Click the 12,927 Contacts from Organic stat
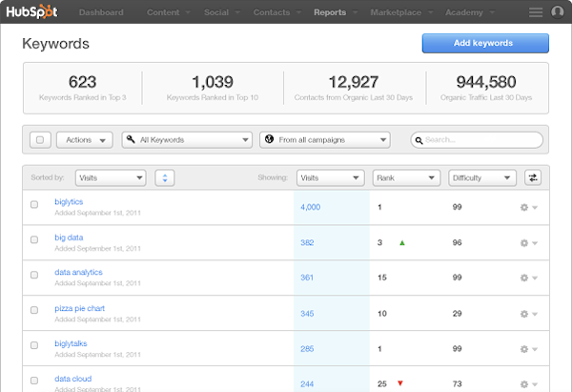 point(354,88)
